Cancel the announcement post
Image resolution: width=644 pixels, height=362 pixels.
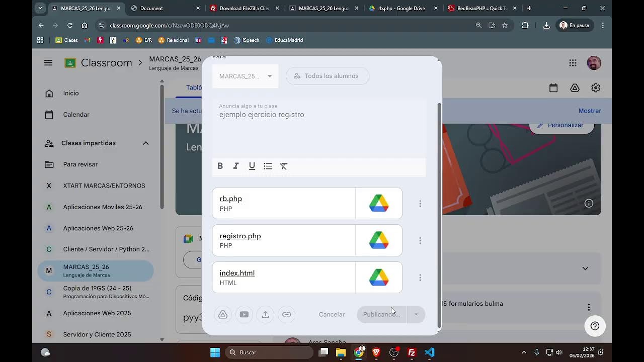(332, 315)
